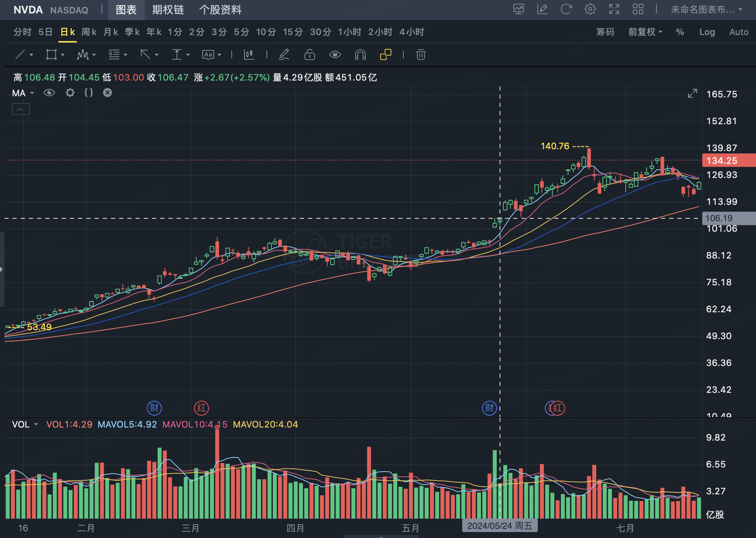Viewport: 756px width, 538px height.
Task: Expand arrow tool options arrow
Action: tap(157, 55)
